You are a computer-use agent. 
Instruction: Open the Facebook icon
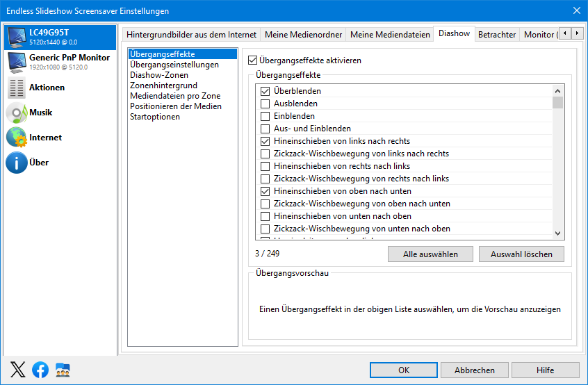[40, 370]
